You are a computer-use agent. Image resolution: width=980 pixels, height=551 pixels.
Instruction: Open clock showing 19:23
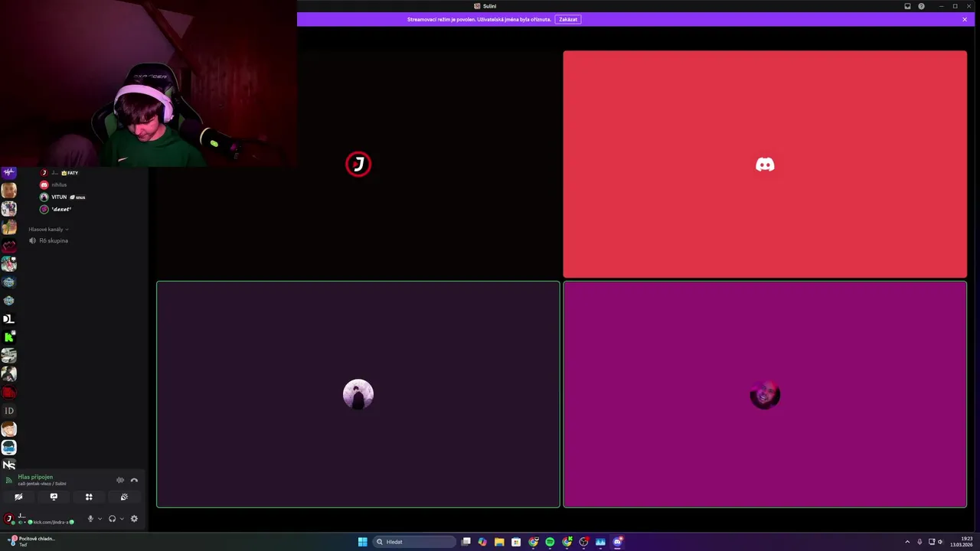point(962,542)
